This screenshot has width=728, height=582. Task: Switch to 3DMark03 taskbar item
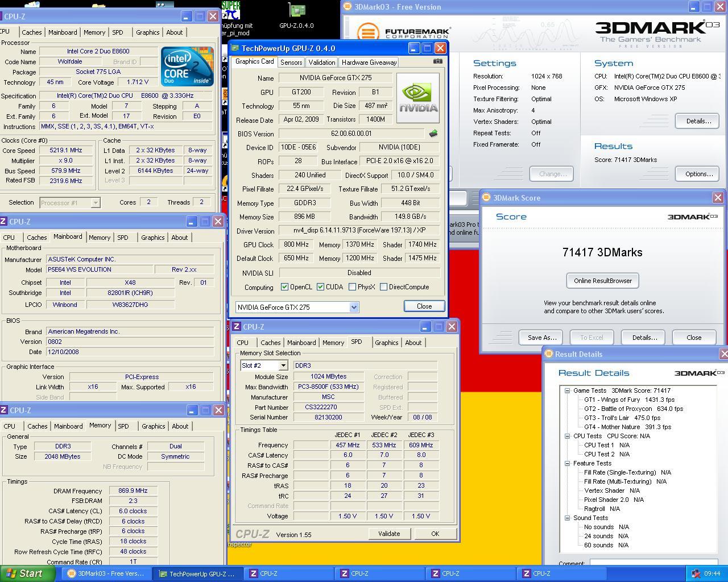tap(106, 573)
